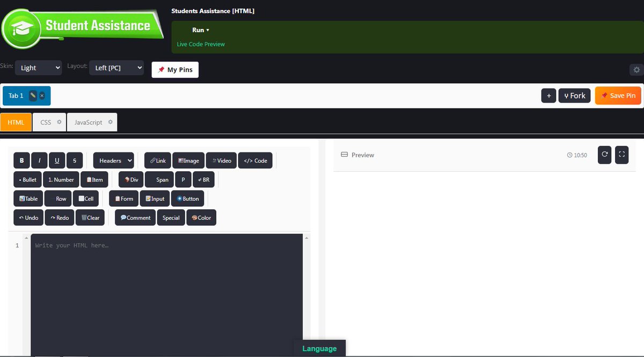Insert a Video tag
Image resolution: width=644 pixels, height=357 pixels.
[x=221, y=161]
